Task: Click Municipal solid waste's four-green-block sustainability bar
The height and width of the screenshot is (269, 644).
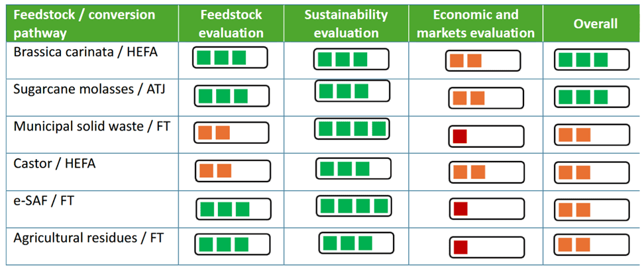Action: [x=352, y=129]
